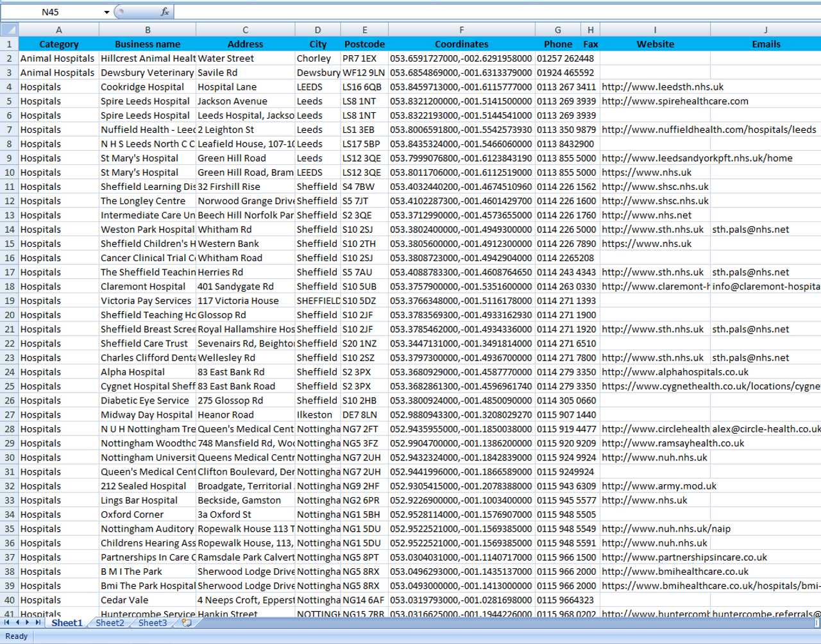
Task: Click the Business name header cell
Action: pyautogui.click(x=148, y=44)
